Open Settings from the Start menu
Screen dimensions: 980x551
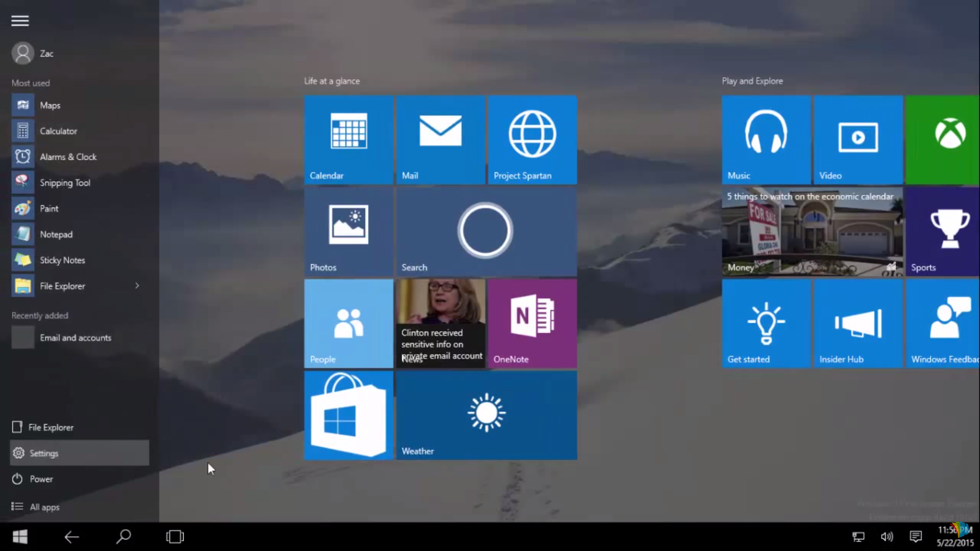tap(80, 453)
